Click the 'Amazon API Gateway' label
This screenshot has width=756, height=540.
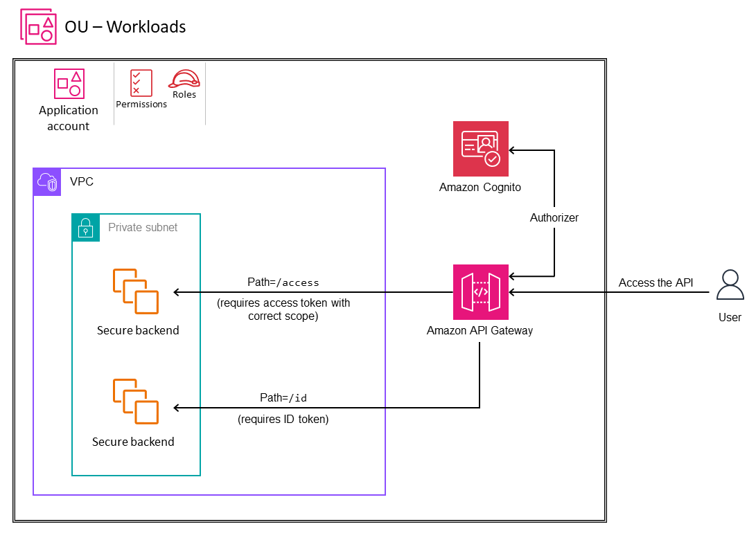480,330
